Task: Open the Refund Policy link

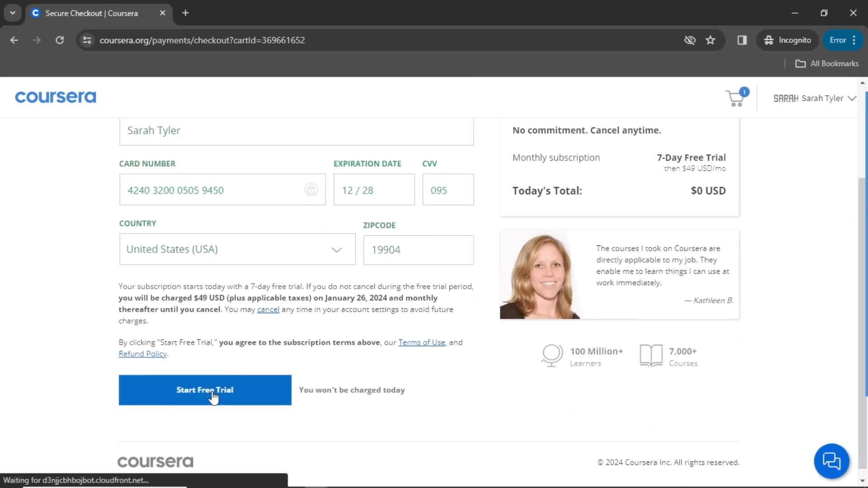Action: click(142, 354)
